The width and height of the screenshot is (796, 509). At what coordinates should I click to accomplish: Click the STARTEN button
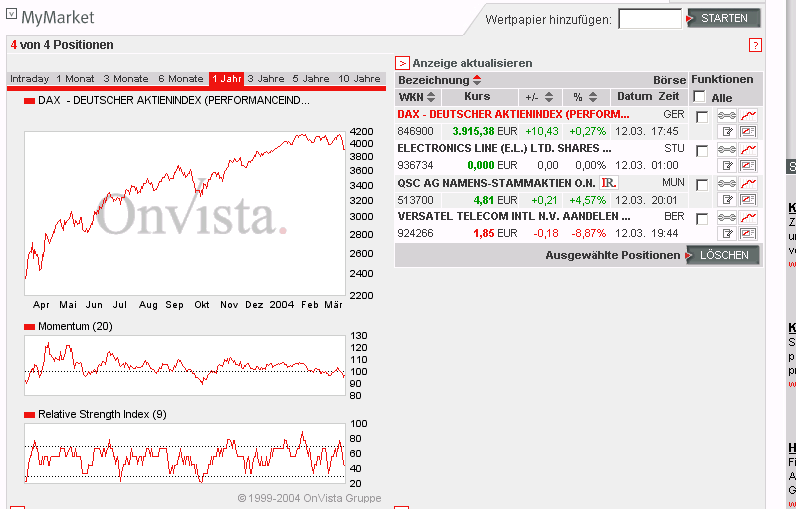pyautogui.click(x=723, y=18)
